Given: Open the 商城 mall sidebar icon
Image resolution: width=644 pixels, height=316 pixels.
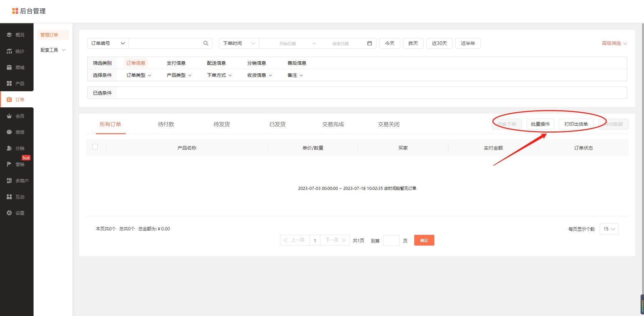Looking at the screenshot, I should (9, 67).
